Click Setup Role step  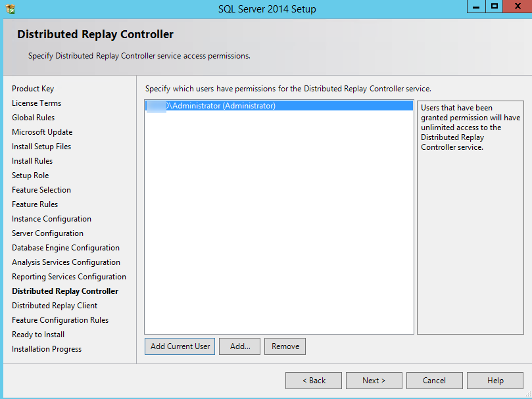pyautogui.click(x=30, y=176)
